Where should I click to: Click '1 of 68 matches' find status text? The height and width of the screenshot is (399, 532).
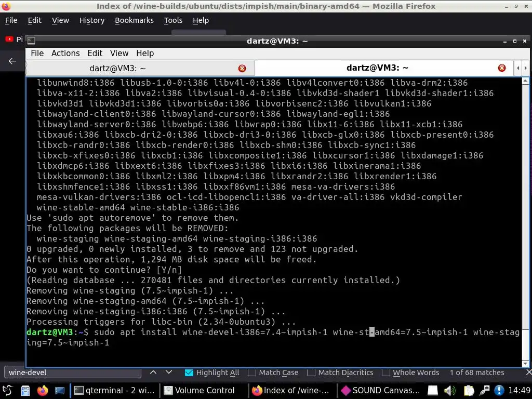(477, 373)
